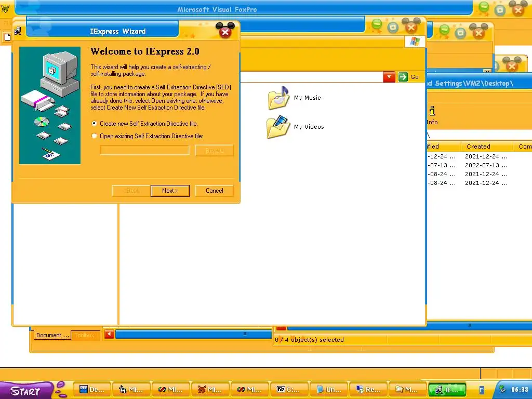Click FoxPro new document toolbar icon
Viewport: 532px width, 399px height.
(7, 37)
